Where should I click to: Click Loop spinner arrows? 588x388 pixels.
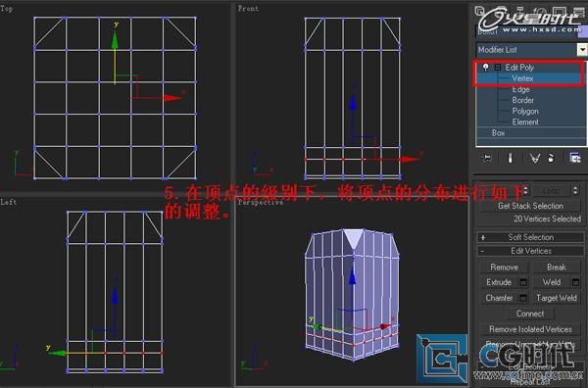[x=575, y=190]
